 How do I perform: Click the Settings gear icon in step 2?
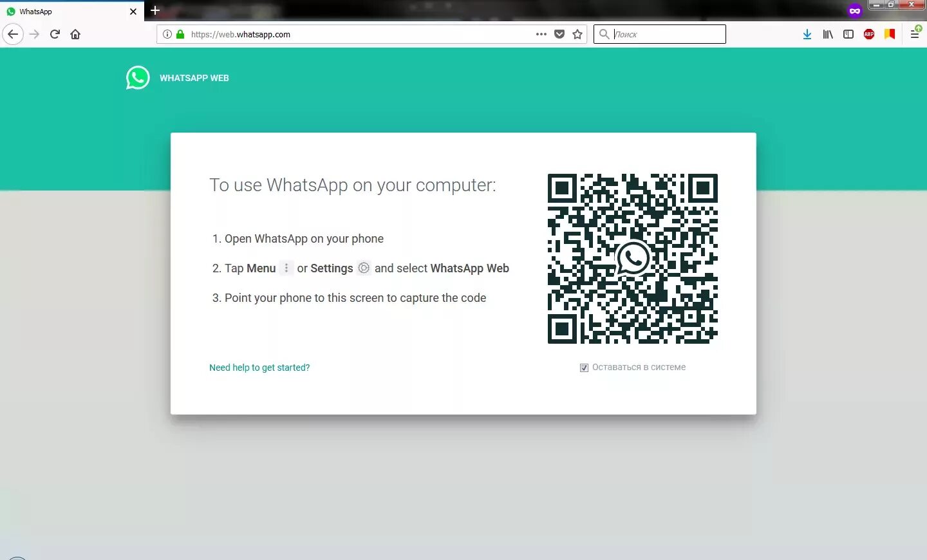(364, 268)
